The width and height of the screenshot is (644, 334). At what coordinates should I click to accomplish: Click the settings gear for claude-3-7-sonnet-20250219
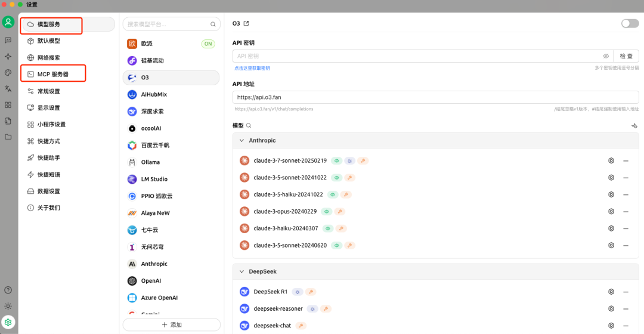[x=611, y=161]
